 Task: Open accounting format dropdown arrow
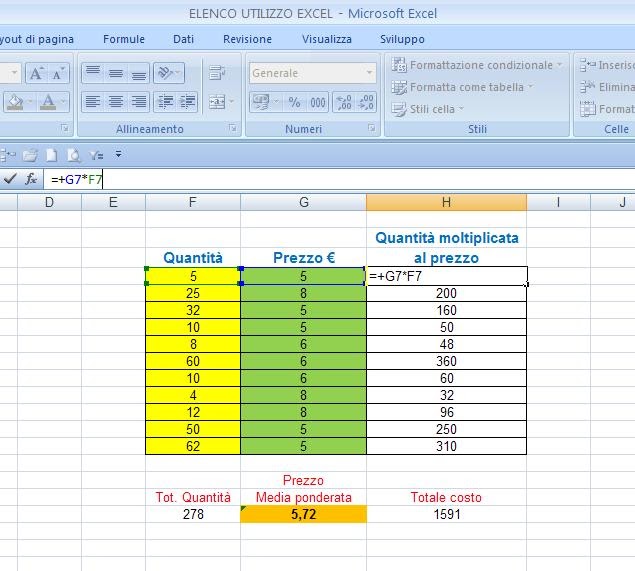coord(277,102)
